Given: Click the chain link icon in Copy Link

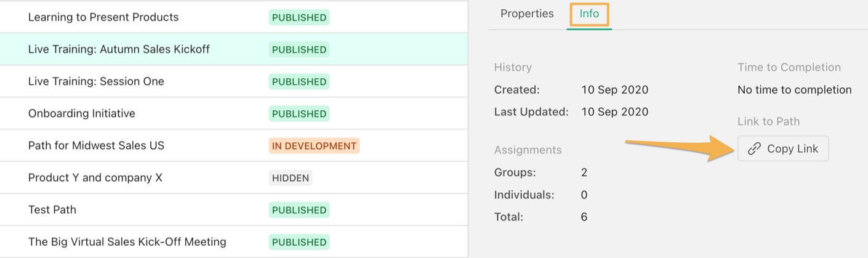Looking at the screenshot, I should coord(754,149).
